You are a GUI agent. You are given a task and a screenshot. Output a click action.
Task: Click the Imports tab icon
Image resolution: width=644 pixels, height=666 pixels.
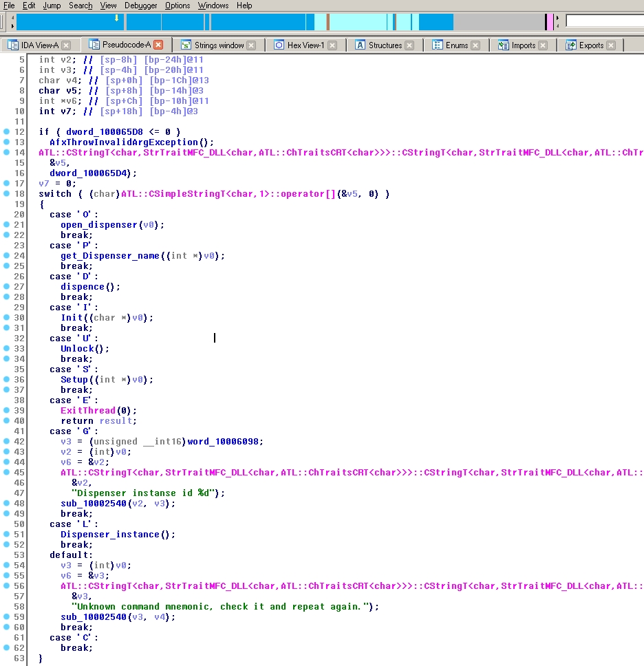504,45
